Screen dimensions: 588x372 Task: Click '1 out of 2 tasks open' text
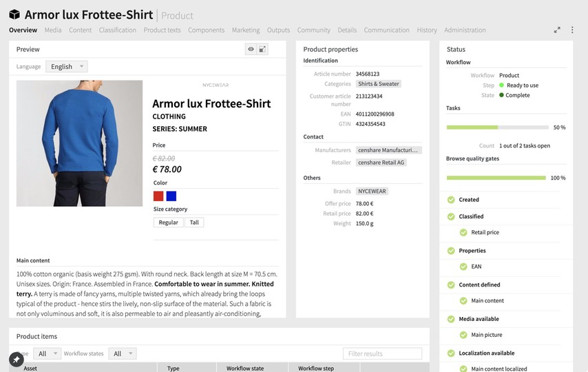[525, 145]
